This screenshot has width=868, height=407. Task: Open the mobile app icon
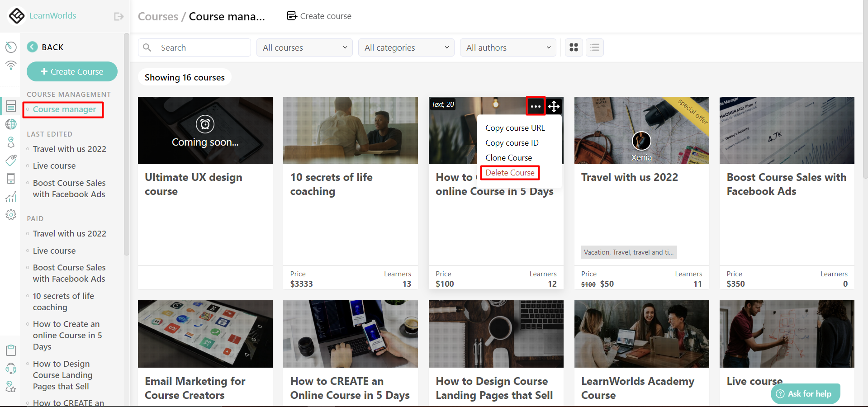[11, 178]
